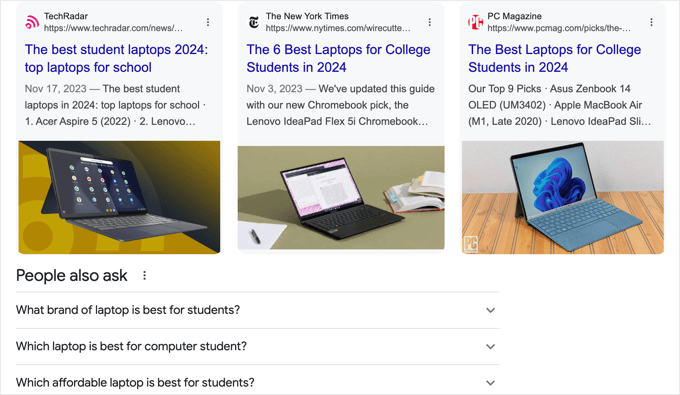Click the 'Our Top 9 Picks' snippet text
The width and height of the screenshot is (680, 395).
coord(504,89)
